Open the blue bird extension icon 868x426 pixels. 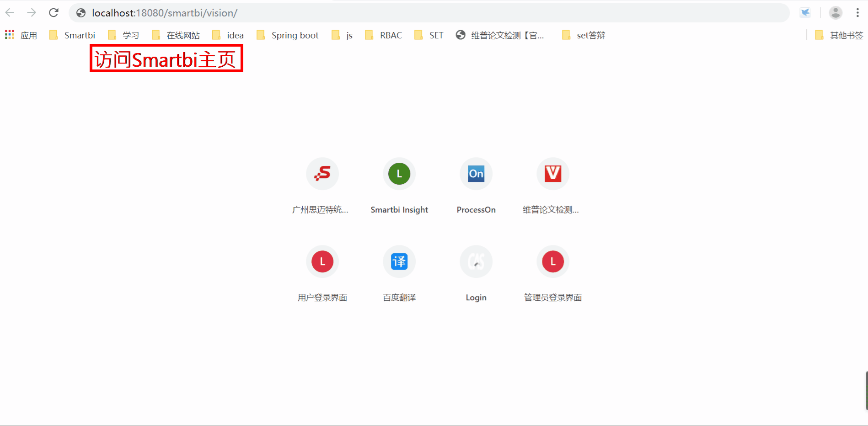point(805,13)
